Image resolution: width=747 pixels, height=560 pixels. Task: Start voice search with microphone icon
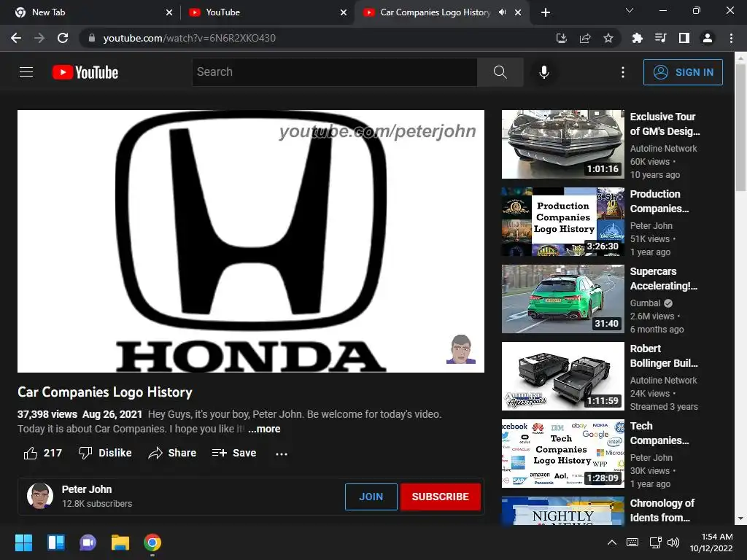(544, 72)
